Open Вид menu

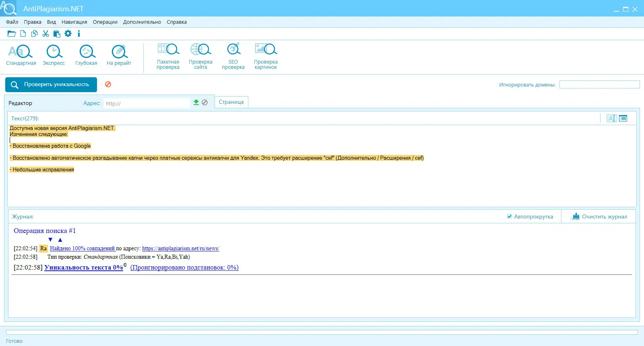[x=52, y=22]
